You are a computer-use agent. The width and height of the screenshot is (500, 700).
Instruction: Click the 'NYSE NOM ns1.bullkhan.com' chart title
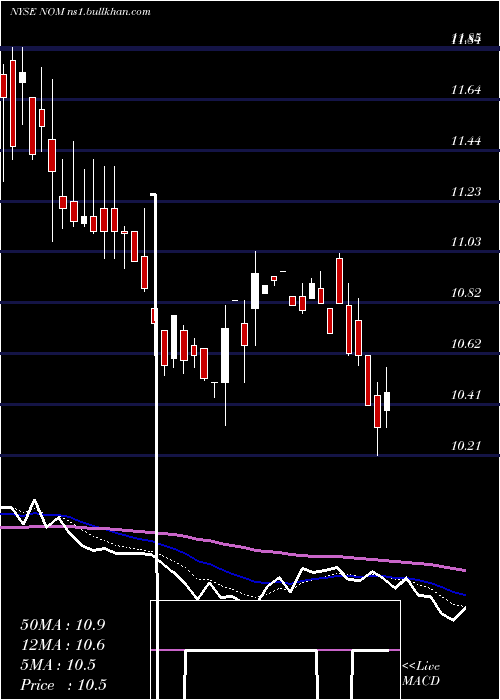80,12
